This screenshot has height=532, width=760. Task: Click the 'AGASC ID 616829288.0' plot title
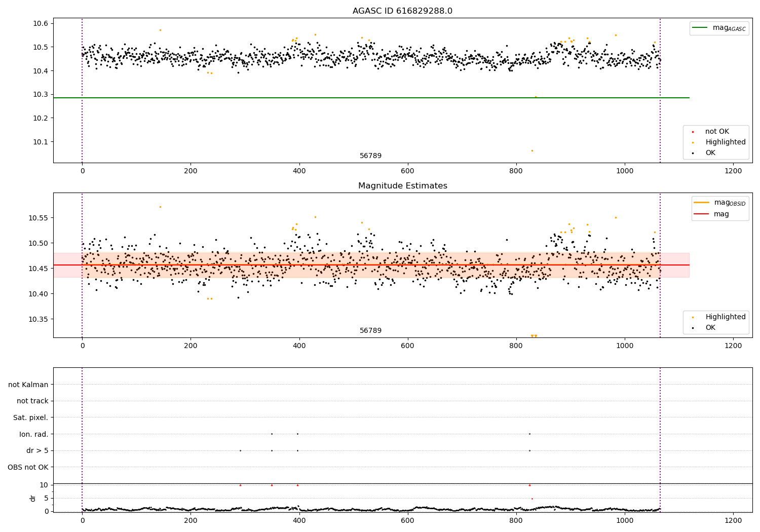tap(402, 11)
